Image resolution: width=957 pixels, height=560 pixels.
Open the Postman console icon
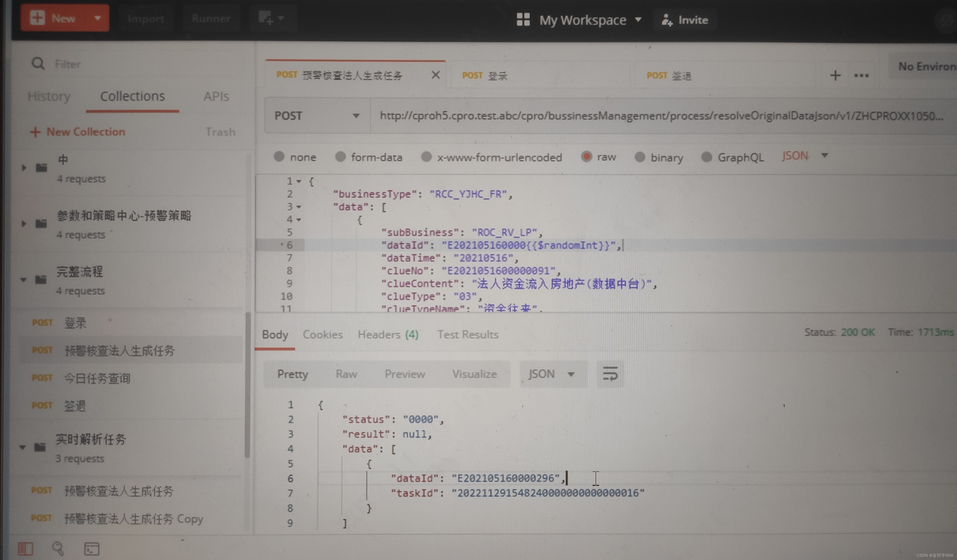tap(92, 549)
